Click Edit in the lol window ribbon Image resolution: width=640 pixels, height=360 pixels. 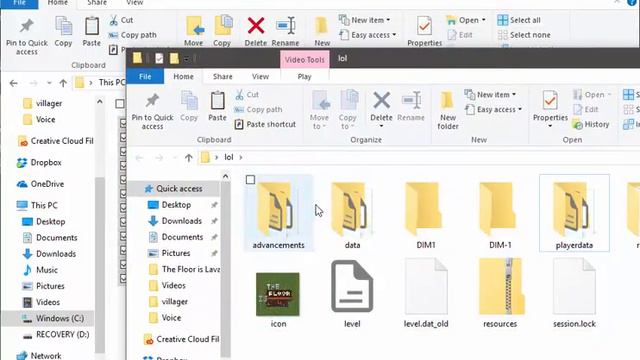point(585,109)
